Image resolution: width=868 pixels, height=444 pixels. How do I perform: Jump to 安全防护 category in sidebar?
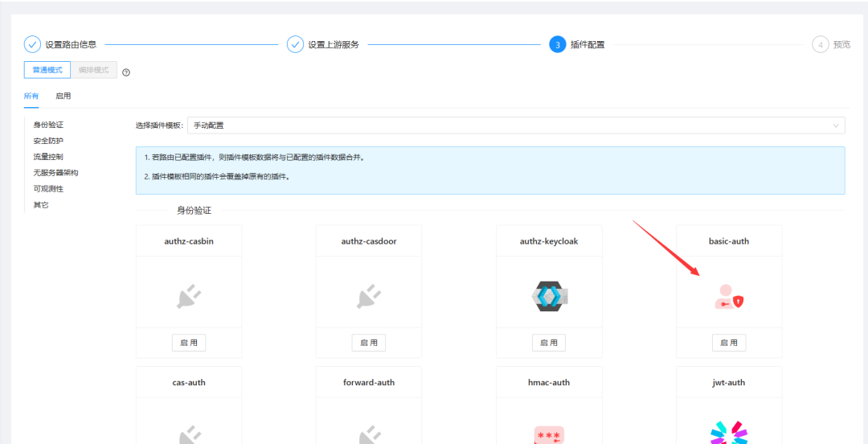coord(48,141)
